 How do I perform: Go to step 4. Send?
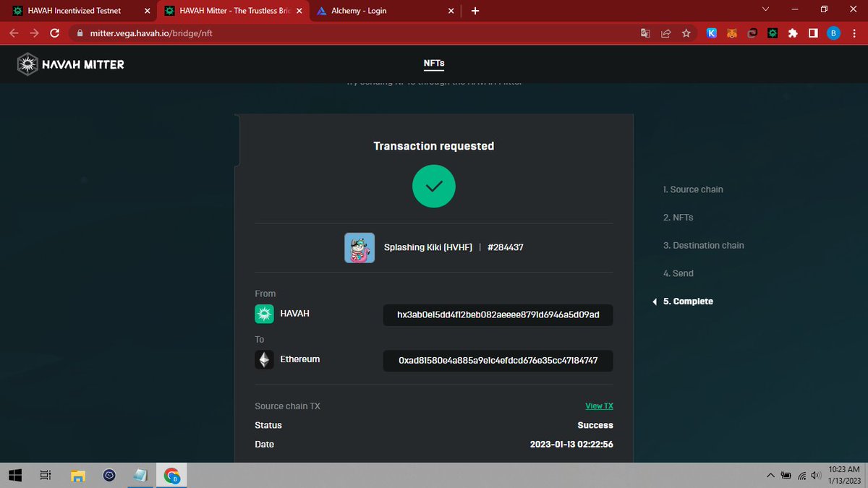click(x=678, y=273)
